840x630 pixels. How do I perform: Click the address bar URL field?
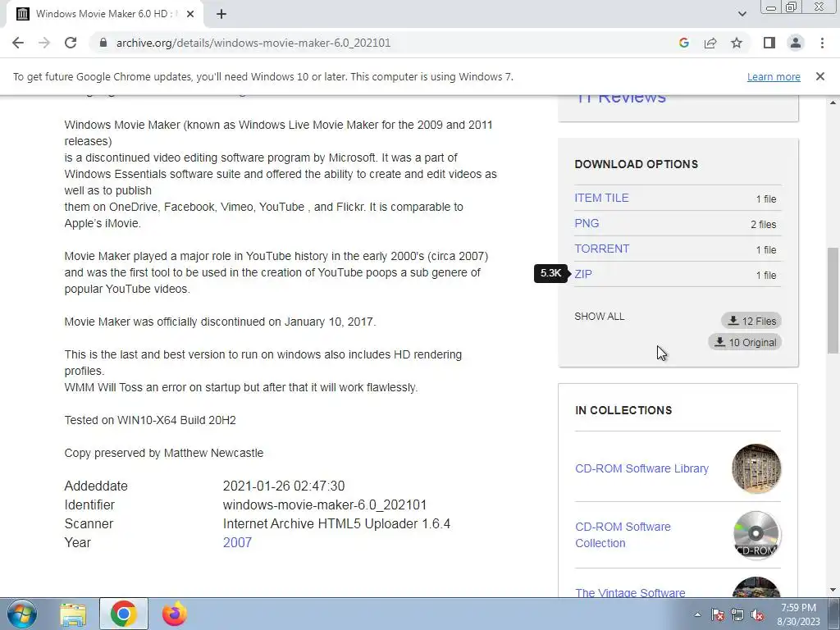click(253, 43)
